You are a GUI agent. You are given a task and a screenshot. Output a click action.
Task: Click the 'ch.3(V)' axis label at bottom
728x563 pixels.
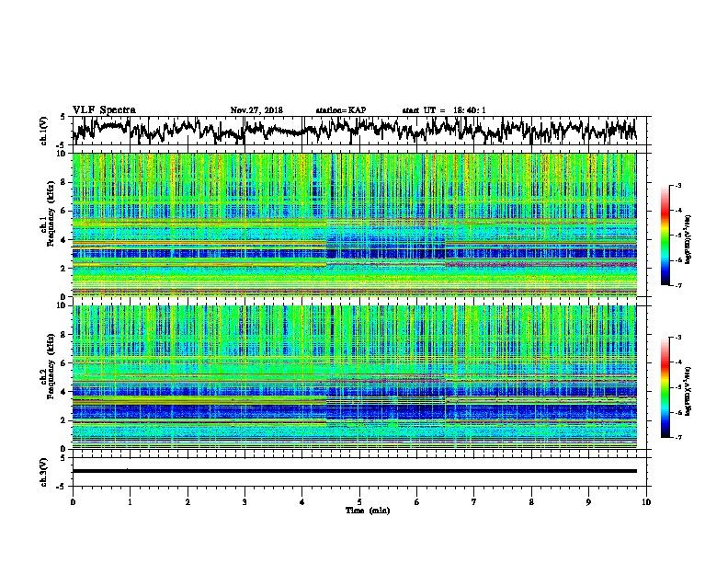coord(44,472)
